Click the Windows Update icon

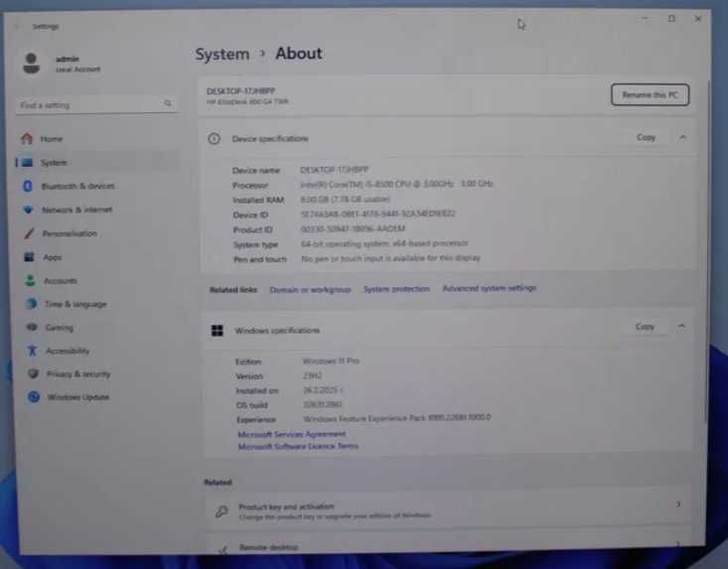coord(34,397)
